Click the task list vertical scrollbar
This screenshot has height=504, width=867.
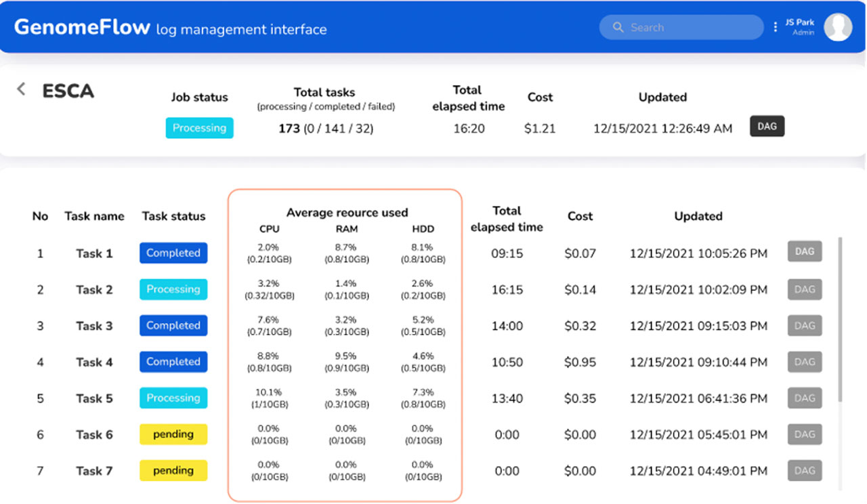[841, 318]
